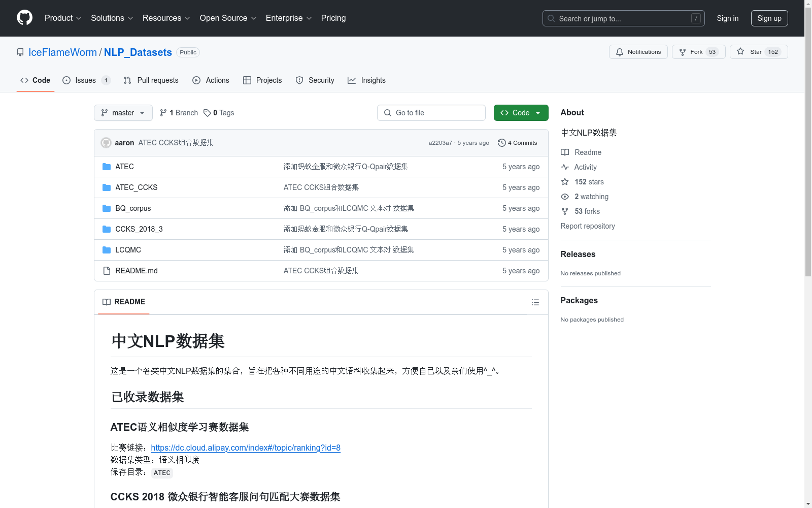The height and width of the screenshot is (508, 812).
Task: Click the watching eye icon
Action: (x=565, y=197)
